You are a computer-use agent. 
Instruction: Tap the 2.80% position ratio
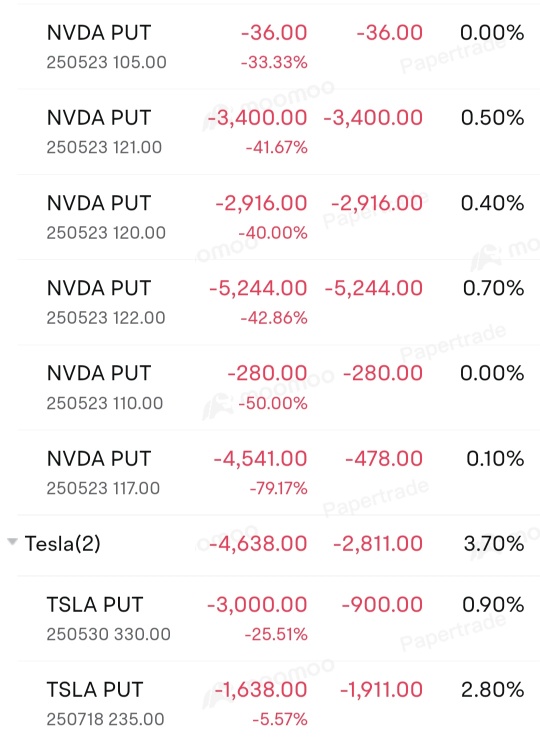point(493,689)
